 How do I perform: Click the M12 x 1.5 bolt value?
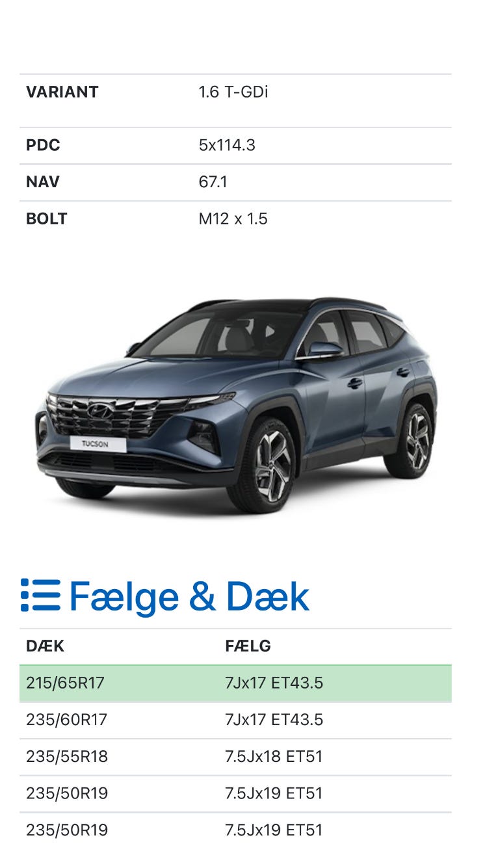[233, 219]
